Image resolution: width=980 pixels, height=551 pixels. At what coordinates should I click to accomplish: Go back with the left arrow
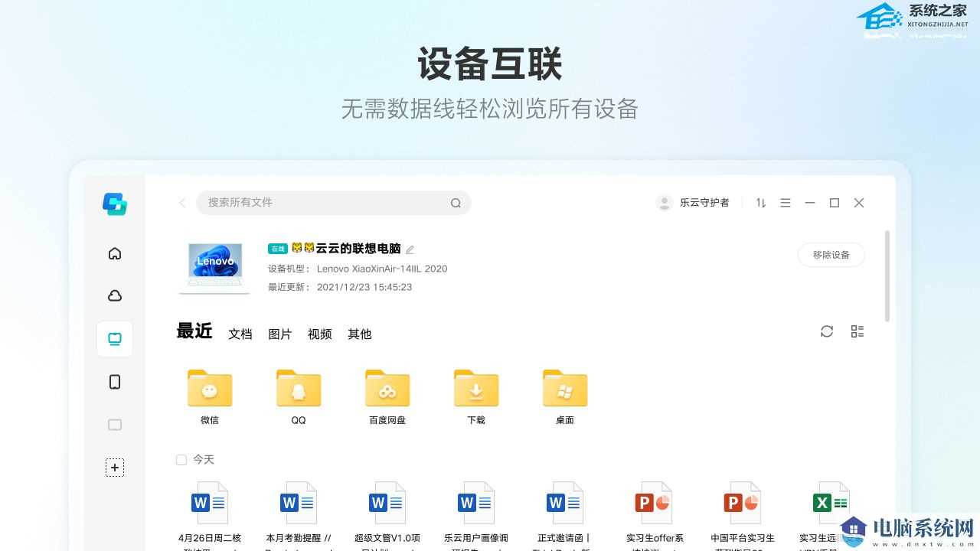pyautogui.click(x=182, y=203)
